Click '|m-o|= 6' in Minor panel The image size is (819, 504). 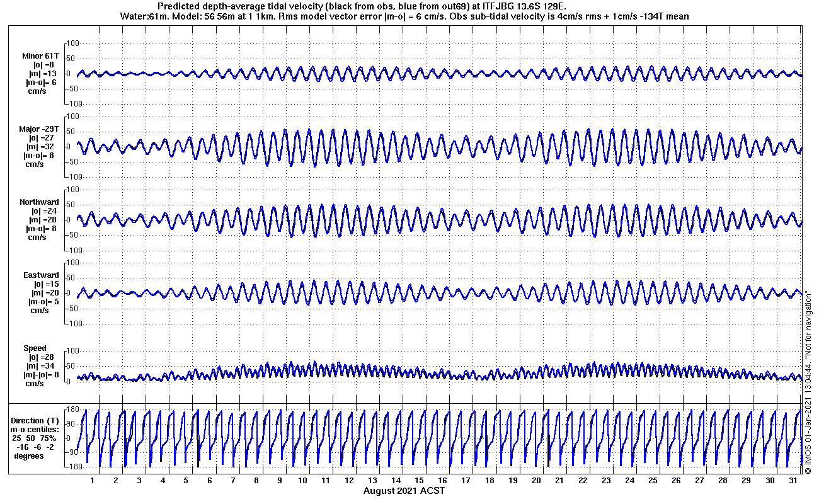(41, 83)
